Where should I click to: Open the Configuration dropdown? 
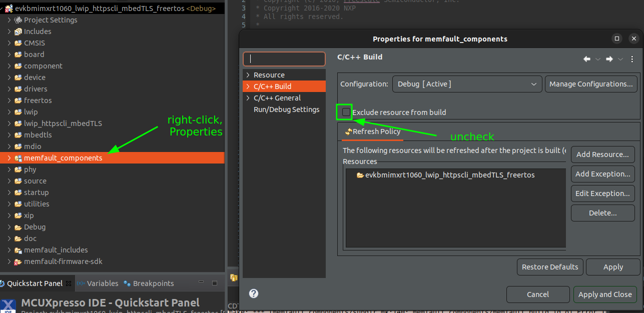[x=466, y=84]
